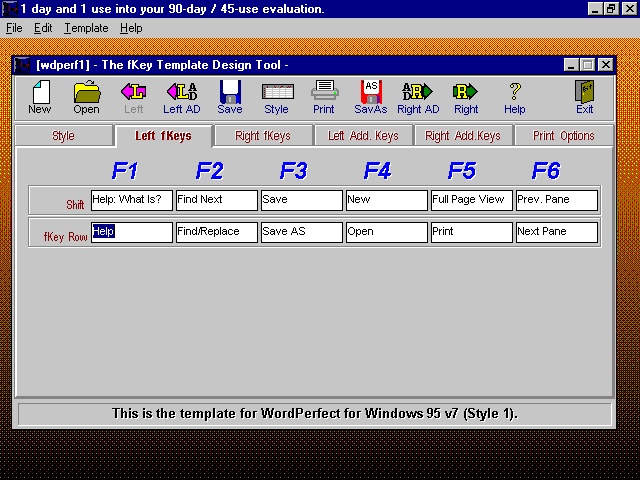
Task: Click the Left AD toolbar icon
Action: (181, 97)
